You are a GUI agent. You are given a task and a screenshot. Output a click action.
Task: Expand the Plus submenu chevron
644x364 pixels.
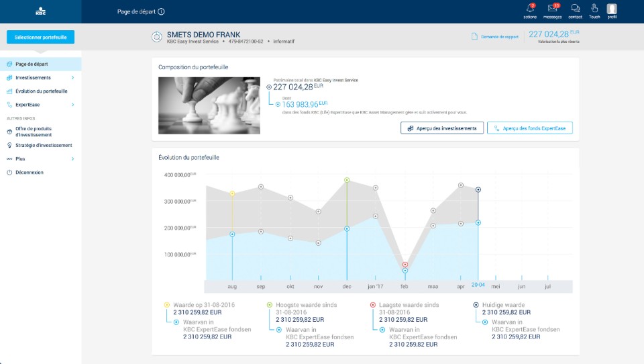click(x=72, y=158)
